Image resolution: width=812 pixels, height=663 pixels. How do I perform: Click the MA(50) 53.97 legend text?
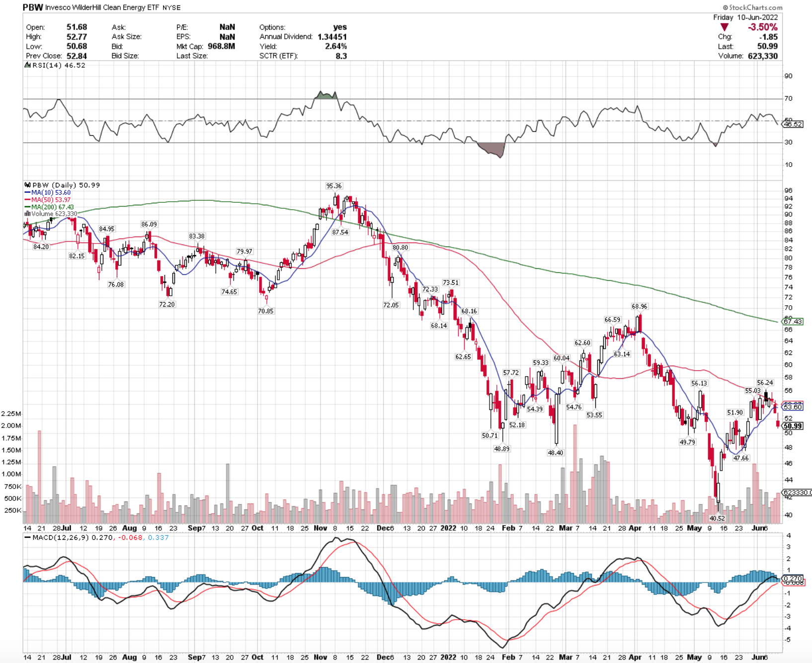[x=51, y=200]
